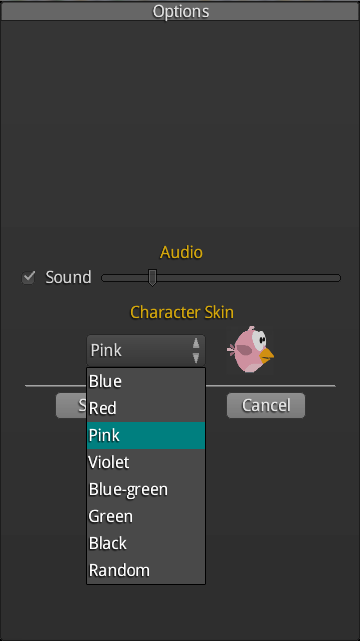The width and height of the screenshot is (360, 641).
Task: Click the partially hidden Save button
Action: [x=72, y=406]
